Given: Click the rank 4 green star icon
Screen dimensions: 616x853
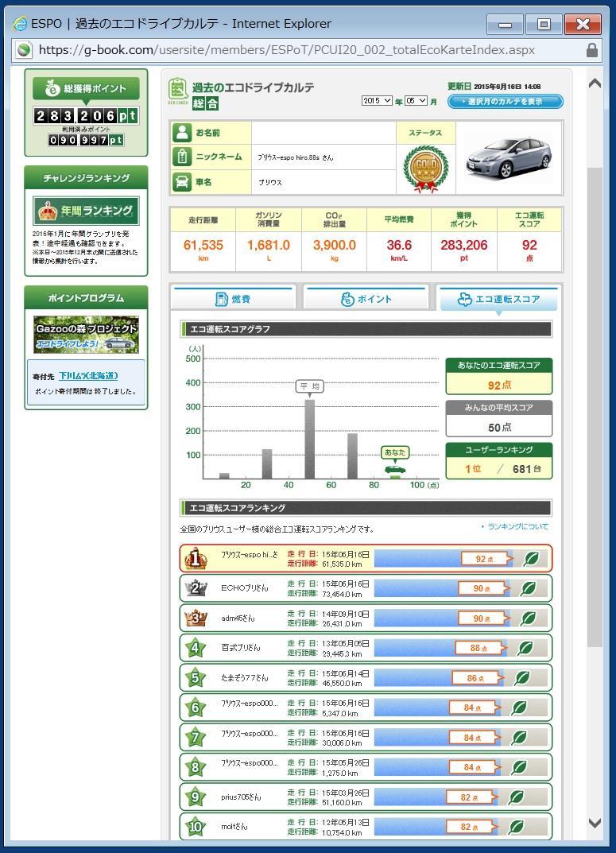Looking at the screenshot, I should click(196, 647).
